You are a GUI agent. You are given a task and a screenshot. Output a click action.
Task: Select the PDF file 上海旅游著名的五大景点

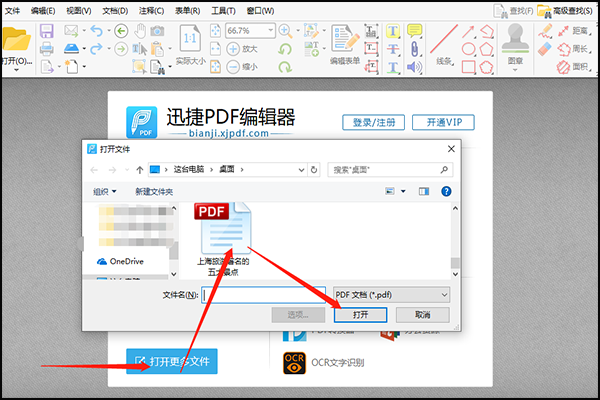pyautogui.click(x=223, y=240)
